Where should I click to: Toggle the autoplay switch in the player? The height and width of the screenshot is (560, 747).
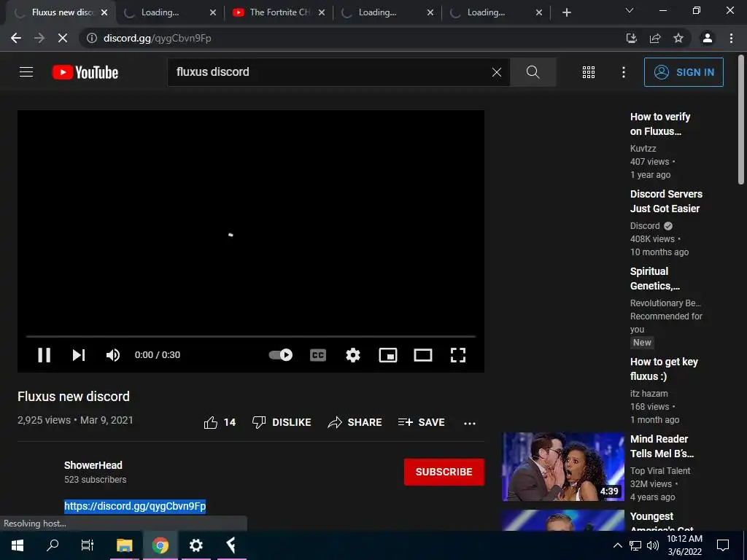(x=281, y=355)
